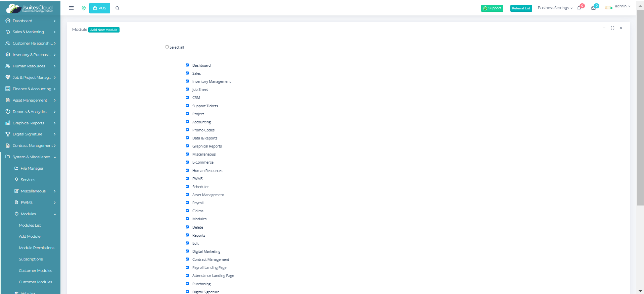Select Module Permissions in sidebar
Viewport: 644px width, 294px height.
(x=37, y=248)
